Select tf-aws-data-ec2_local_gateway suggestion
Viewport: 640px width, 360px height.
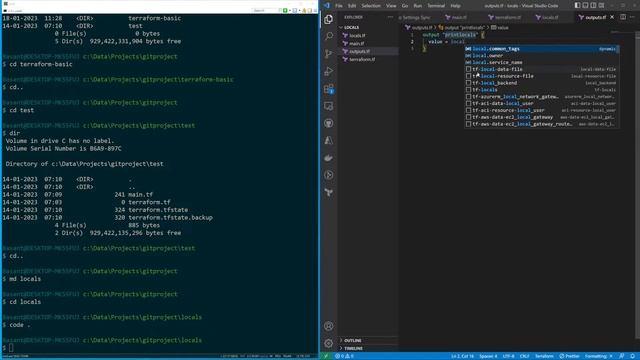[x=541, y=117]
